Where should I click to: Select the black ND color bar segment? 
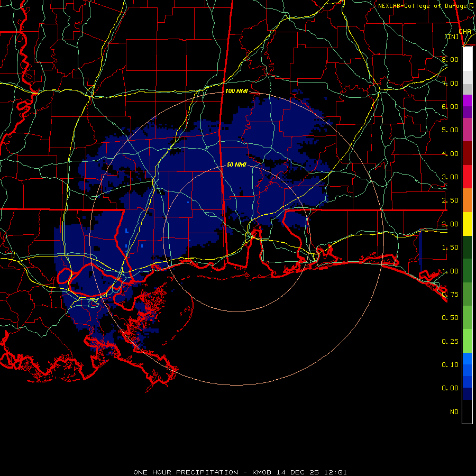[x=467, y=411]
